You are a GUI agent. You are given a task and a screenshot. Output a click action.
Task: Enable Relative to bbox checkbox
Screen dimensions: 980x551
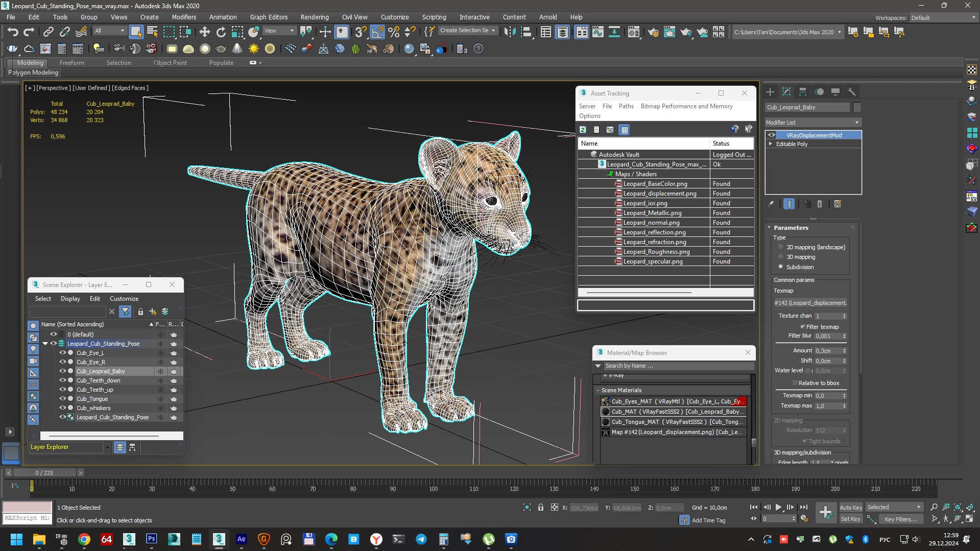(795, 383)
